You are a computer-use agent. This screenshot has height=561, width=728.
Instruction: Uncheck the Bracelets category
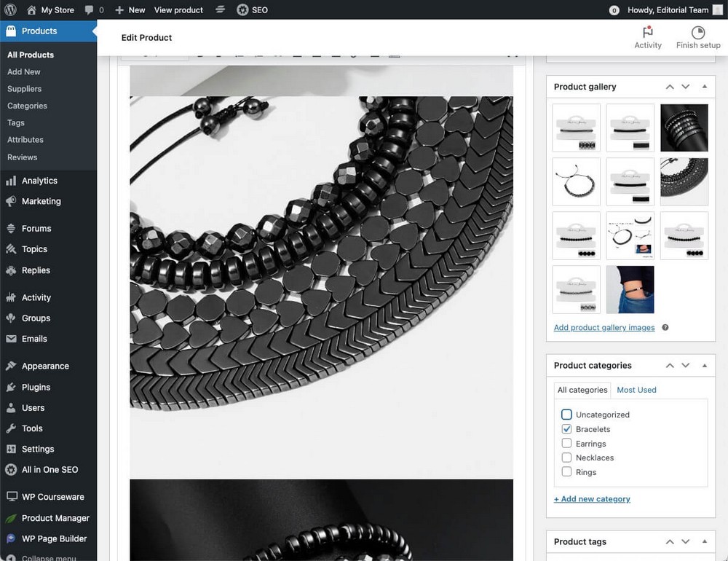click(566, 429)
